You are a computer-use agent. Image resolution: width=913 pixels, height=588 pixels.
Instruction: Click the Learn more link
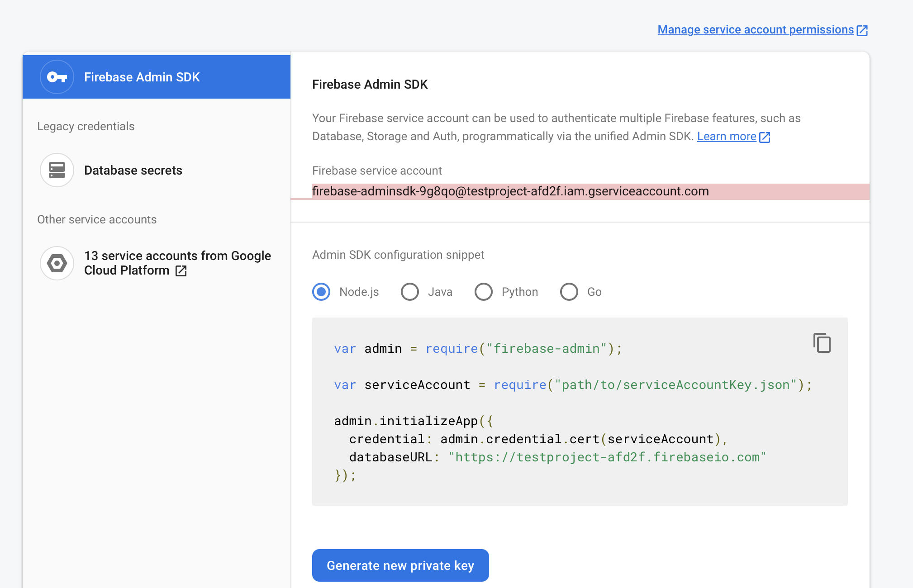[x=726, y=136]
